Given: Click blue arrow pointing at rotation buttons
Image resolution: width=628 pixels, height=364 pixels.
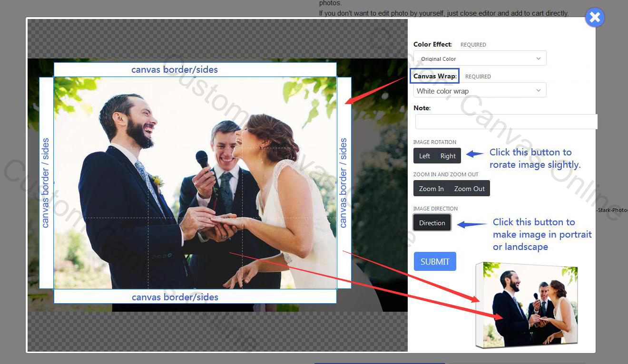Looking at the screenshot, I should 475,154.
